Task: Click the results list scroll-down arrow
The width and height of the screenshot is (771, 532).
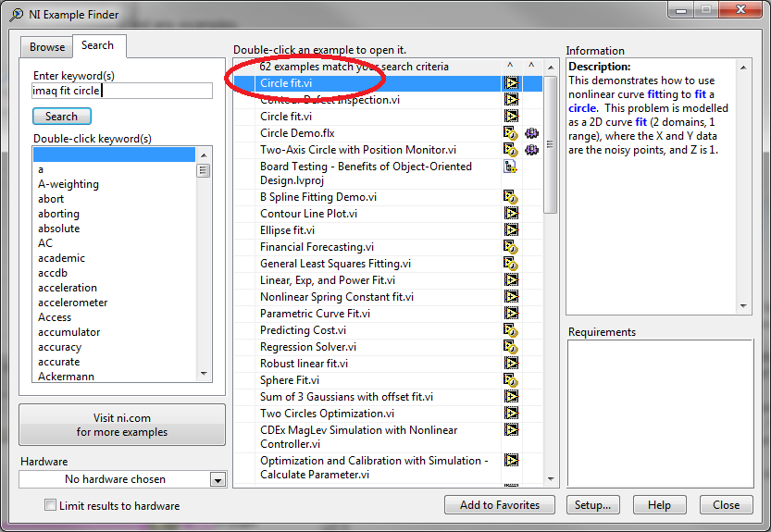Action: (550, 478)
